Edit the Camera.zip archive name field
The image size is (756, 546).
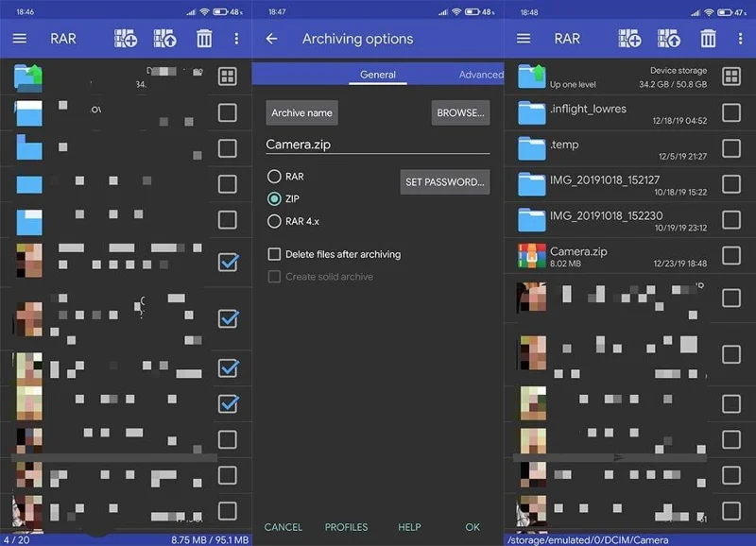pyautogui.click(x=377, y=145)
